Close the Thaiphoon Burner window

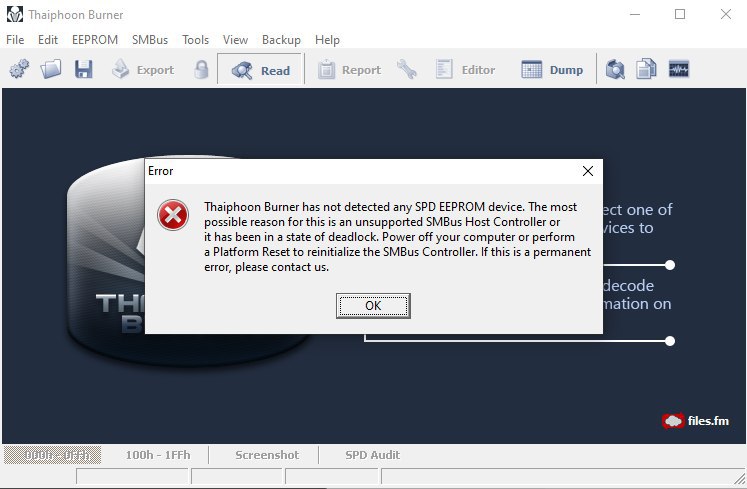click(x=726, y=14)
